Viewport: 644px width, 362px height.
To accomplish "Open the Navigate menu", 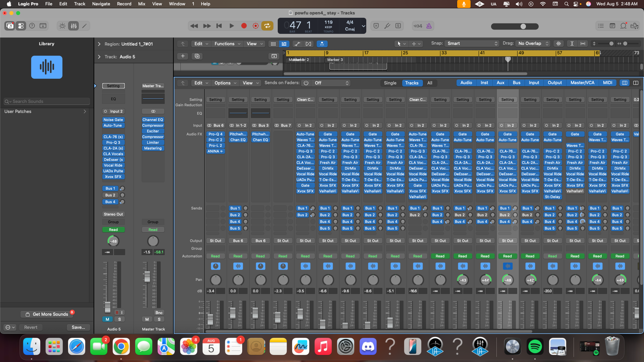I will point(101,4).
